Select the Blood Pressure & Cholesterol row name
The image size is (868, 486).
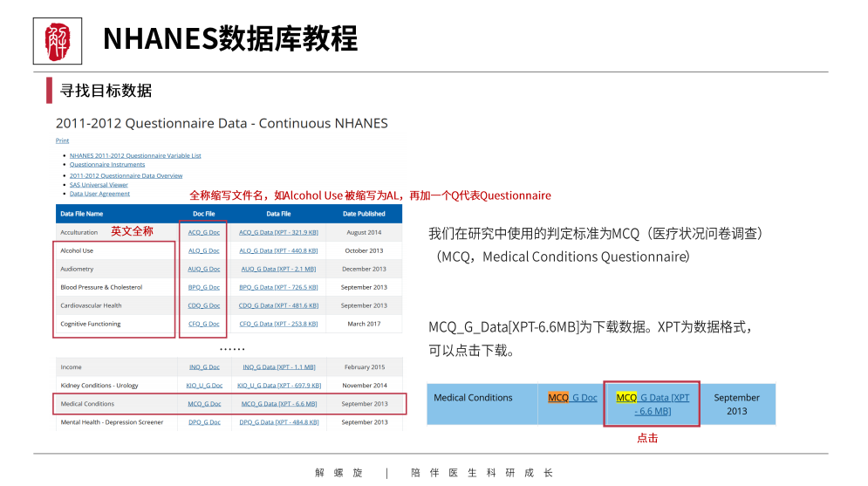tap(101, 287)
